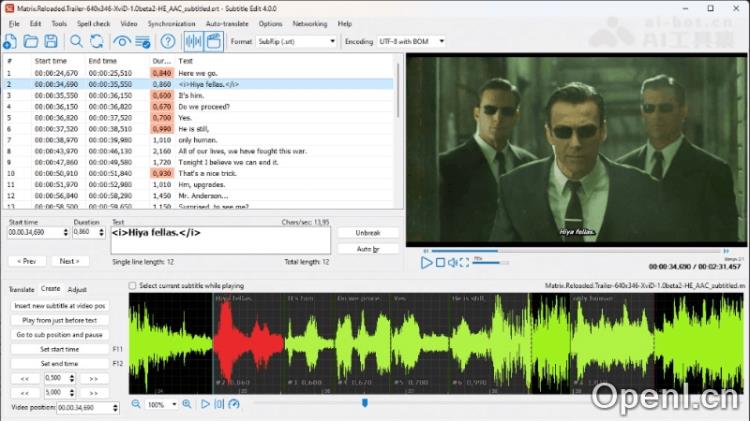The height and width of the screenshot is (421, 750).
Task: Stop video playback with the Stop icon
Action: click(x=441, y=262)
